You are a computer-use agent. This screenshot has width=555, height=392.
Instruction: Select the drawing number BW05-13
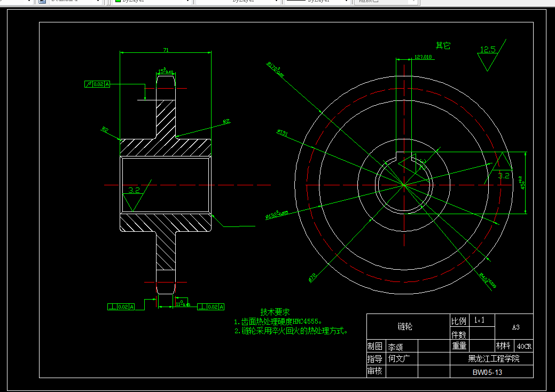click(487, 372)
